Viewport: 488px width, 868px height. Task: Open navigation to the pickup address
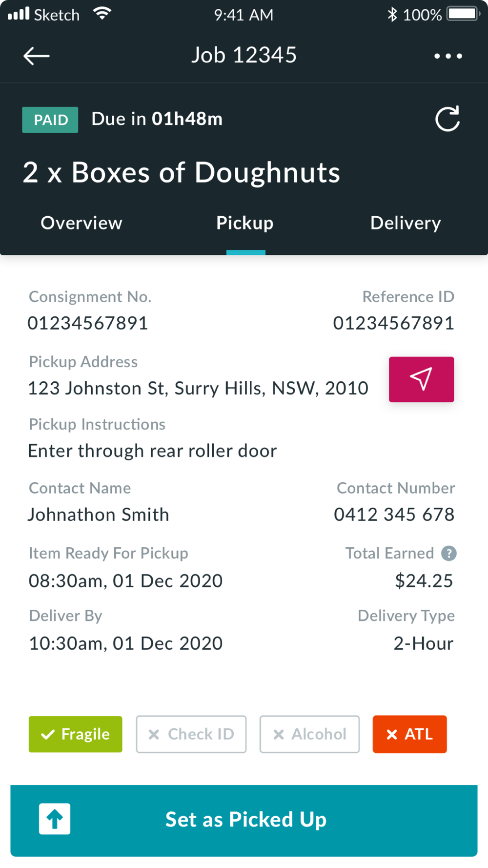click(x=421, y=379)
